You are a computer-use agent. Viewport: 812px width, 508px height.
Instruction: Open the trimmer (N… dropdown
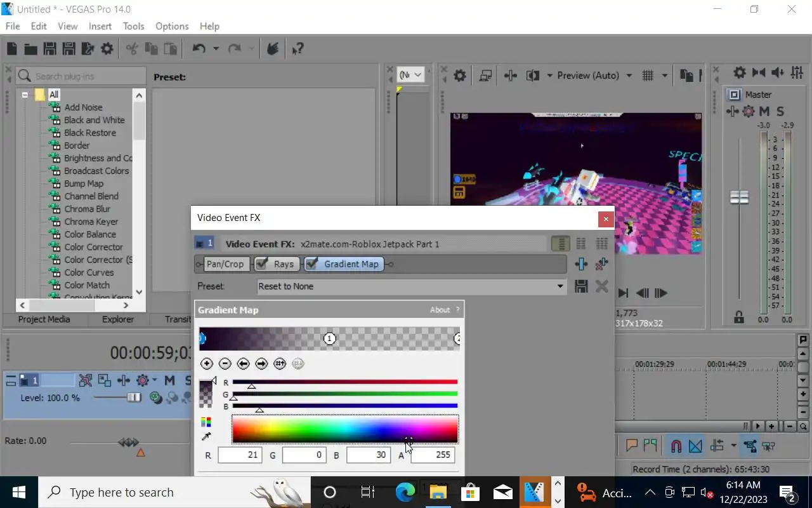tap(410, 75)
